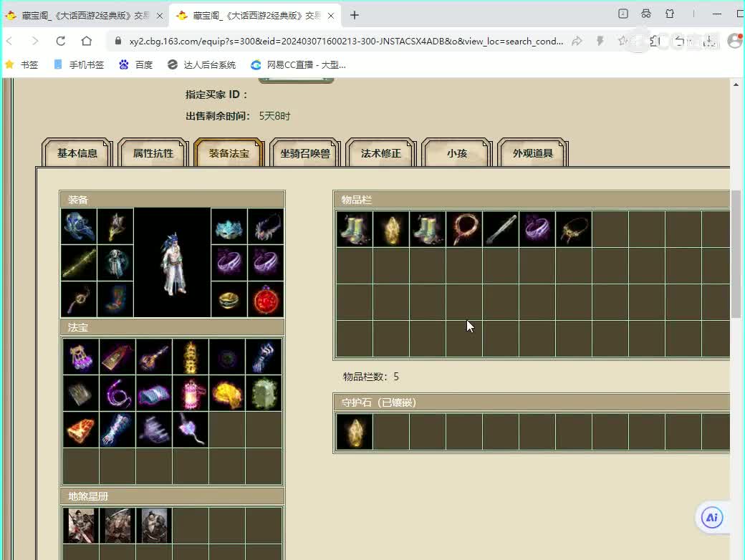Reload the page with the refresh button
The width and height of the screenshot is (745, 560).
pyautogui.click(x=60, y=42)
